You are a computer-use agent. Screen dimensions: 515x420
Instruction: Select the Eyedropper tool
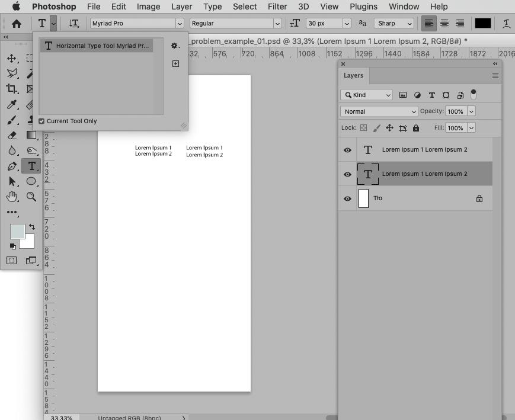coord(12,104)
